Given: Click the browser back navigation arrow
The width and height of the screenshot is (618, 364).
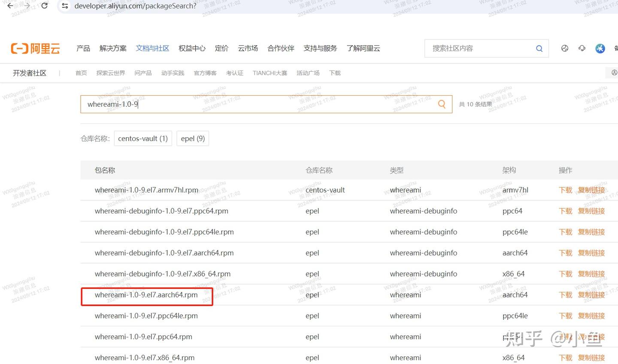Looking at the screenshot, I should (x=10, y=6).
